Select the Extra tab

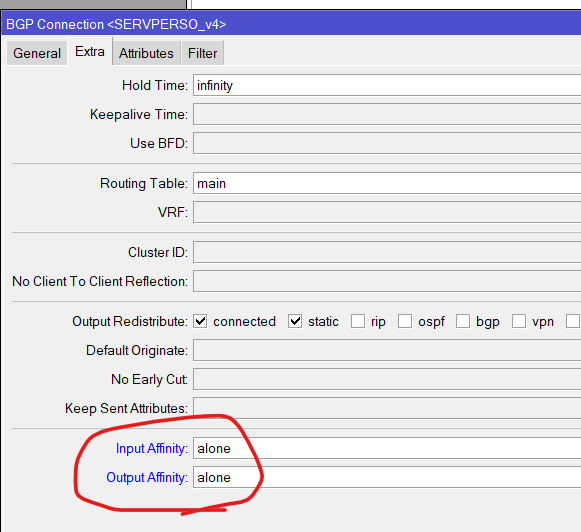(90, 51)
